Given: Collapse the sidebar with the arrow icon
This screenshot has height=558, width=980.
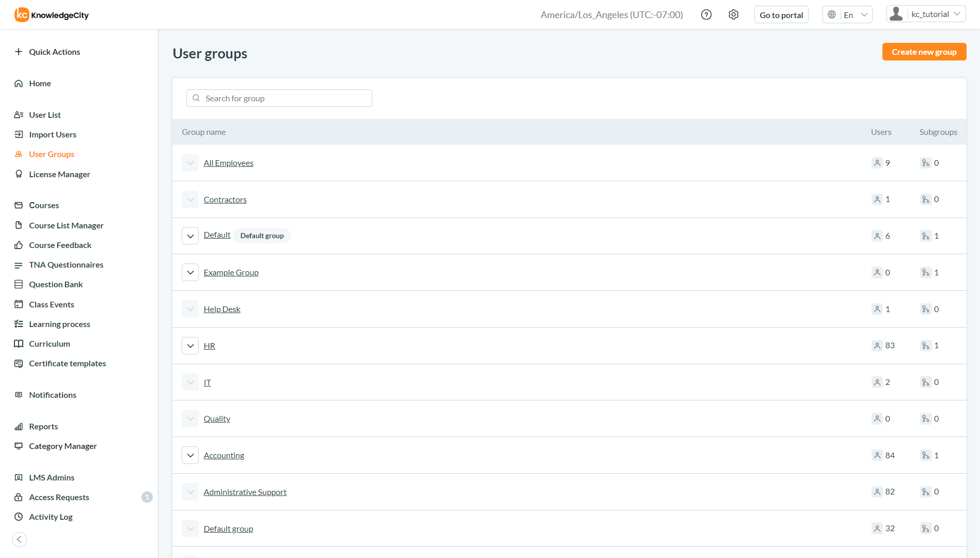Looking at the screenshot, I should [x=19, y=539].
